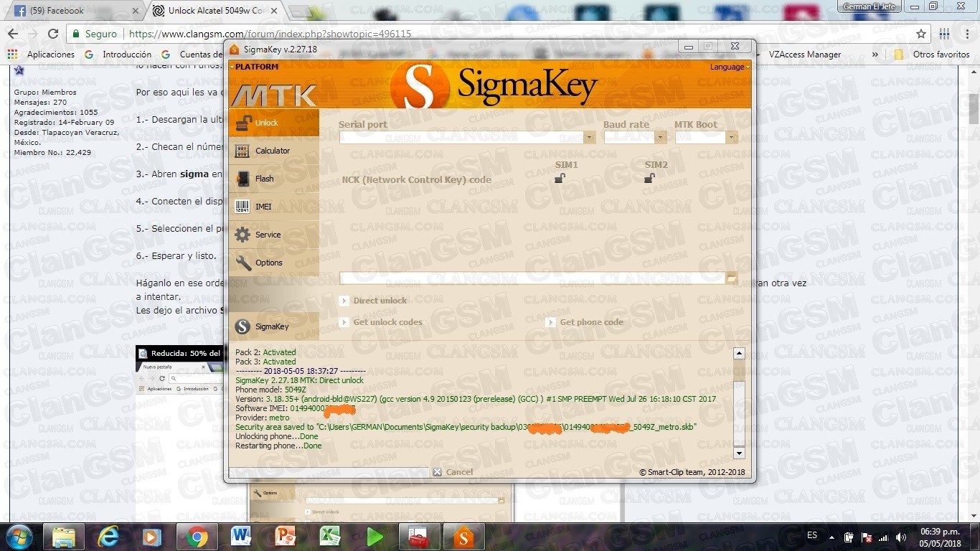Screen dimensions: 980x551
Task: Click the 'Unlocking phone...Done' log line
Action: point(276,436)
